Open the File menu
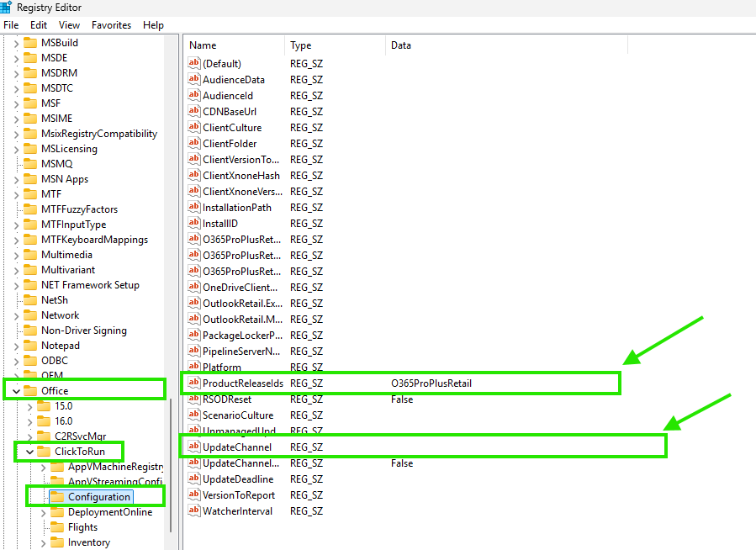This screenshot has height=550, width=756. [11, 25]
